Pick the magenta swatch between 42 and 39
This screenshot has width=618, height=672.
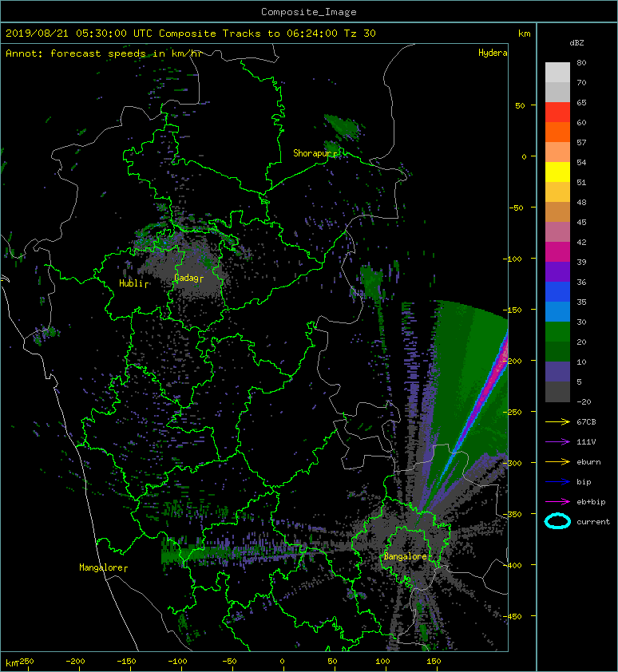coord(557,251)
